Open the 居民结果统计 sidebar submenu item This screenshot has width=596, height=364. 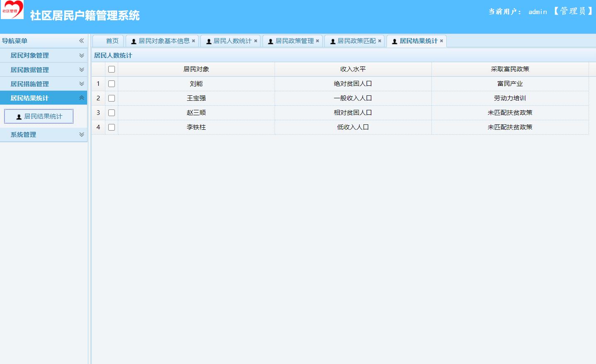point(41,116)
